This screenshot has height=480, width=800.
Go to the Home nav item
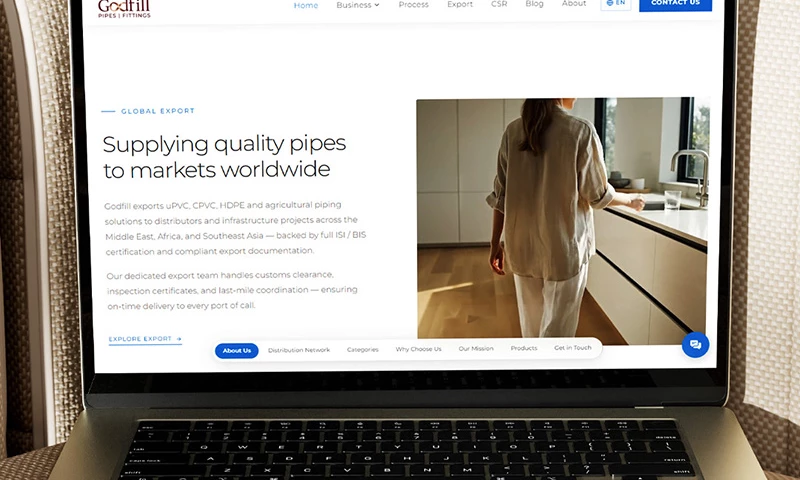[x=306, y=6]
